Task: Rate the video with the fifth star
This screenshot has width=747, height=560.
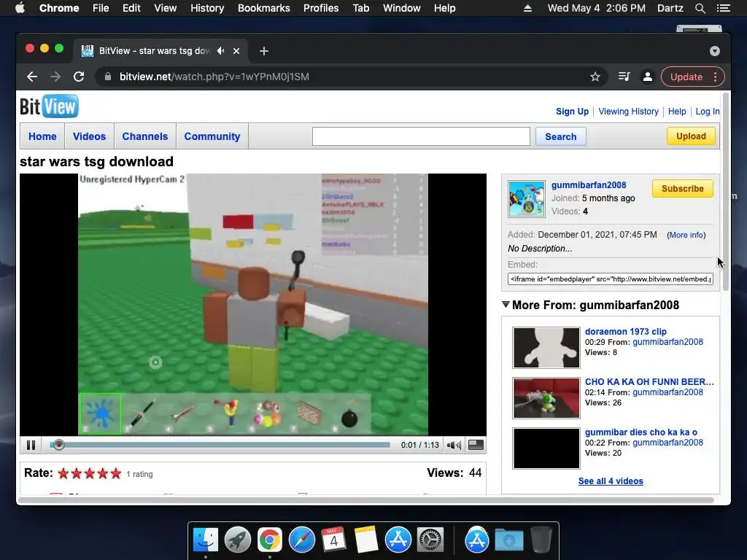Action: click(116, 473)
